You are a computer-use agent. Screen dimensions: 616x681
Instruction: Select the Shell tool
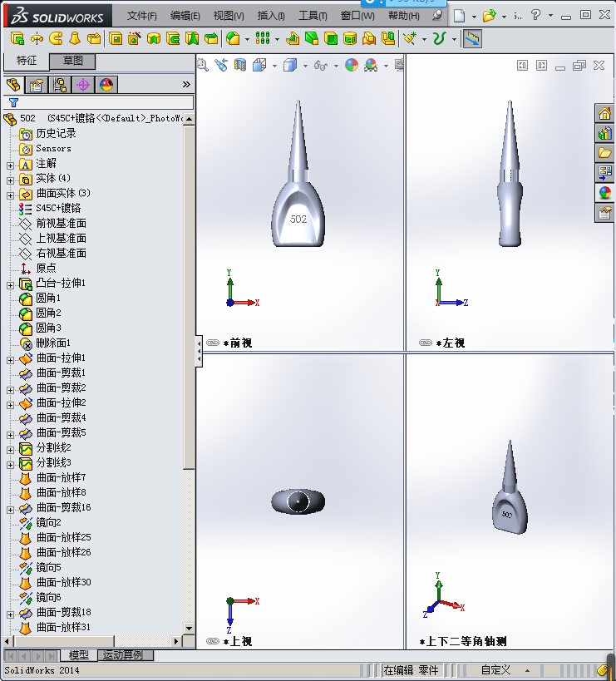pyautogui.click(x=331, y=38)
